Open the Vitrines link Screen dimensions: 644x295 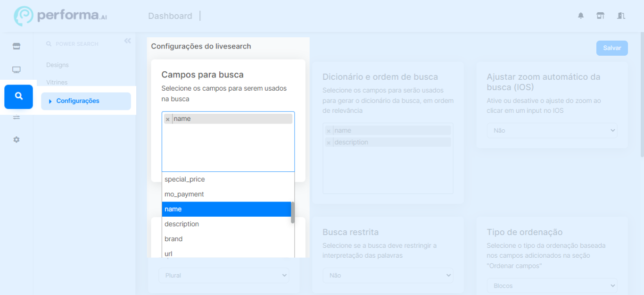click(57, 82)
